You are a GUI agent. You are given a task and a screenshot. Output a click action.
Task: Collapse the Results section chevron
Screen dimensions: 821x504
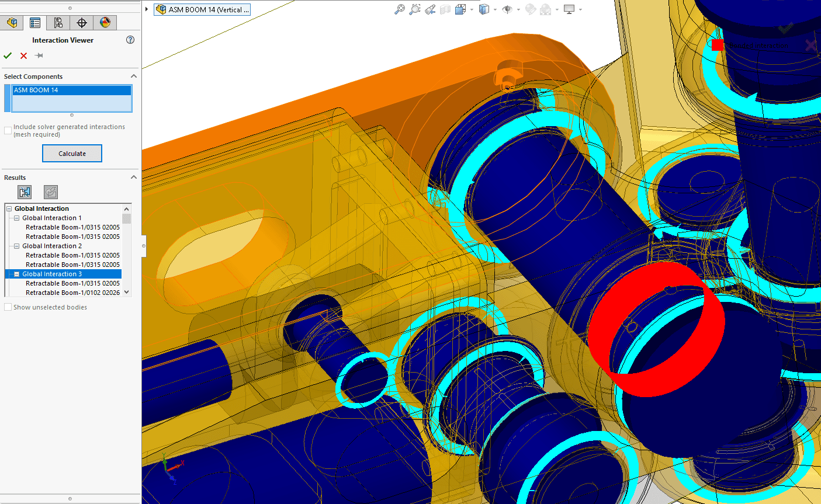coord(133,178)
